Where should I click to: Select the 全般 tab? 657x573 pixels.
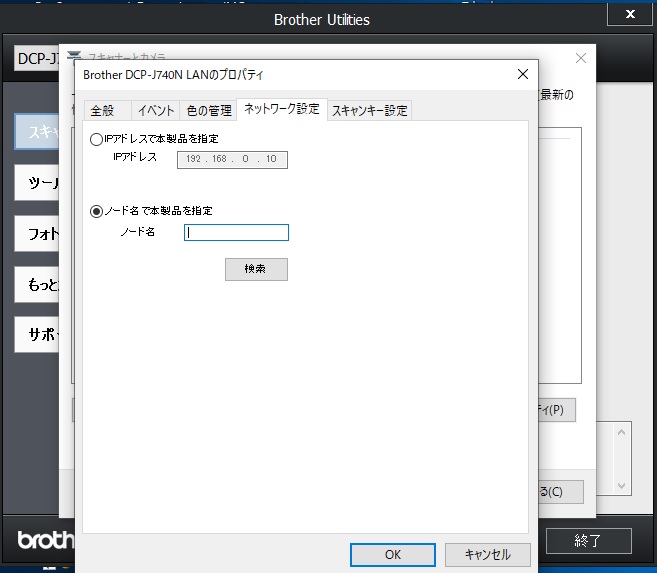103,110
